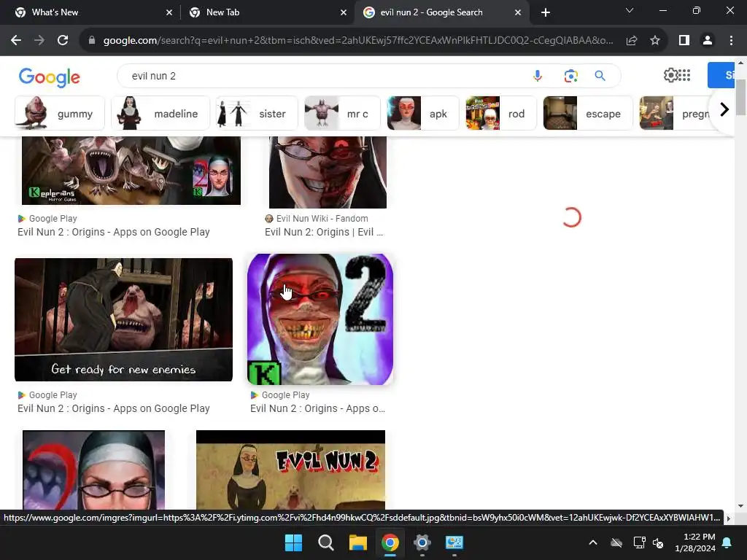The width and height of the screenshot is (747, 560).
Task: Switch to New Tab tab
Action: click(x=268, y=12)
